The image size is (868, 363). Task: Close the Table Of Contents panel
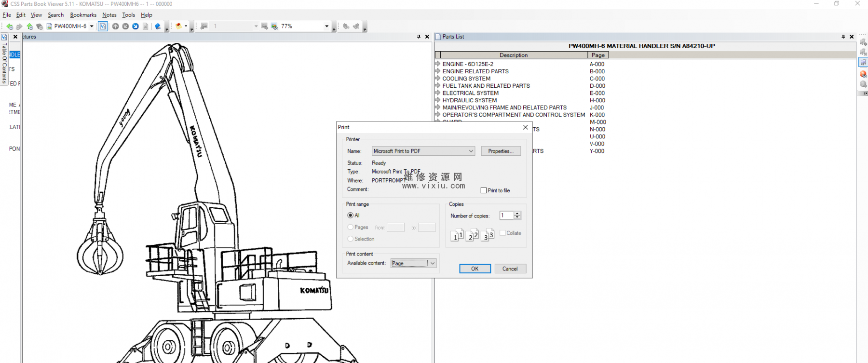pyautogui.click(x=15, y=37)
